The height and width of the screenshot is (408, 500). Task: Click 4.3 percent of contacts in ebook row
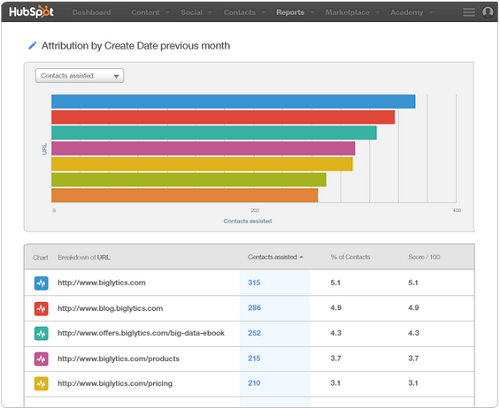click(336, 333)
